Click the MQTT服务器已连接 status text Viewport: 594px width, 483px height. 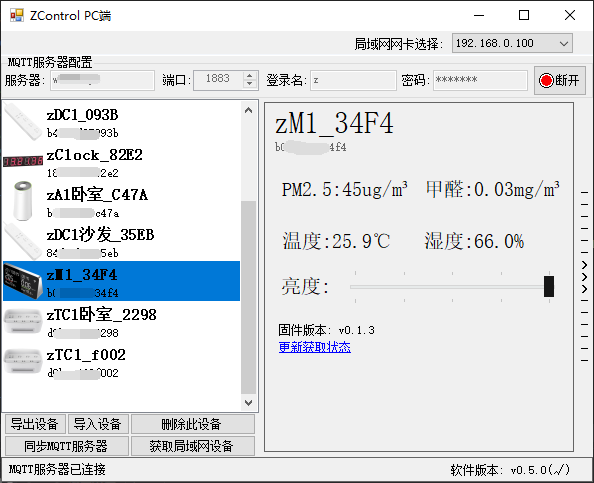[57, 470]
